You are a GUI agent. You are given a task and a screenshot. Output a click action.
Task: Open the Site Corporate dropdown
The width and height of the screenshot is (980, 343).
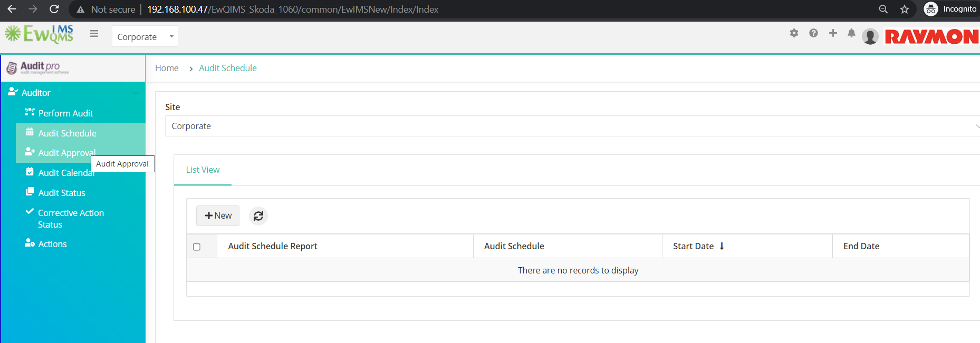pyautogui.click(x=572, y=126)
